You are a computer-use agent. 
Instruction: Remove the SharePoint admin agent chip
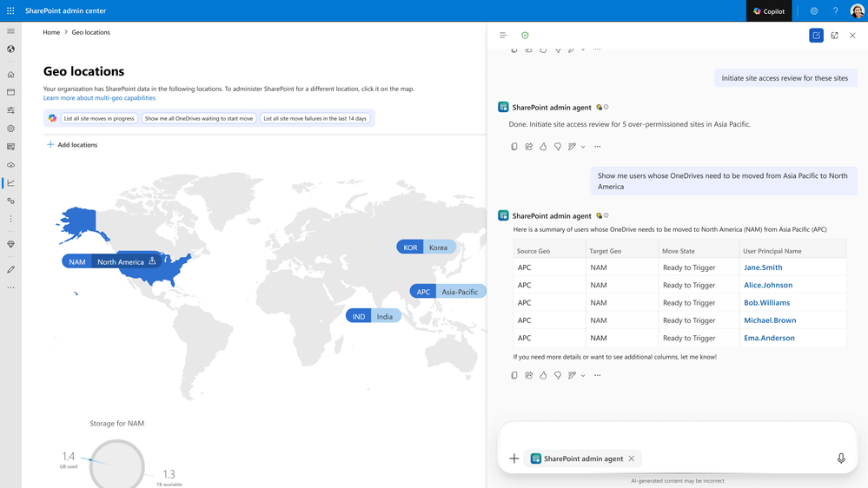(631, 458)
